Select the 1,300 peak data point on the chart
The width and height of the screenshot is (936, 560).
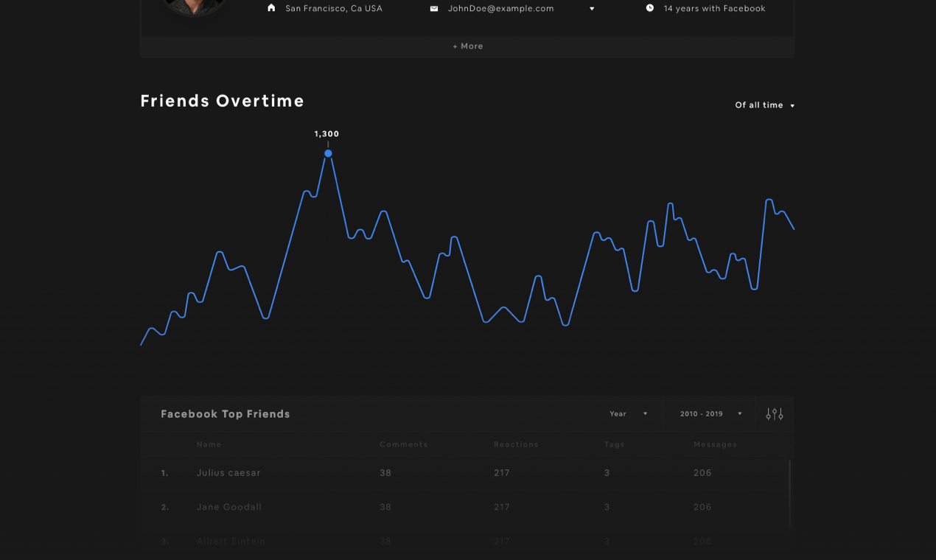tap(328, 153)
